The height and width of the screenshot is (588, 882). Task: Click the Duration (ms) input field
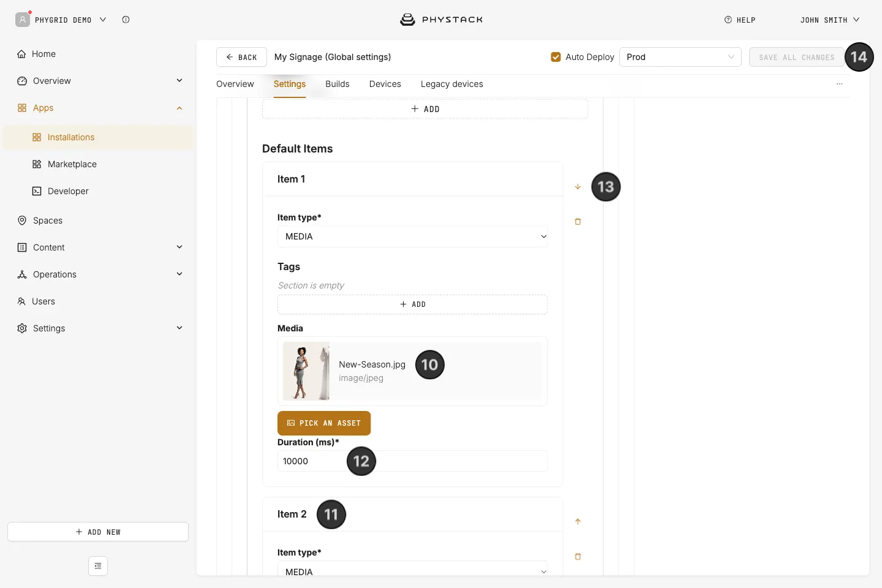click(x=413, y=461)
